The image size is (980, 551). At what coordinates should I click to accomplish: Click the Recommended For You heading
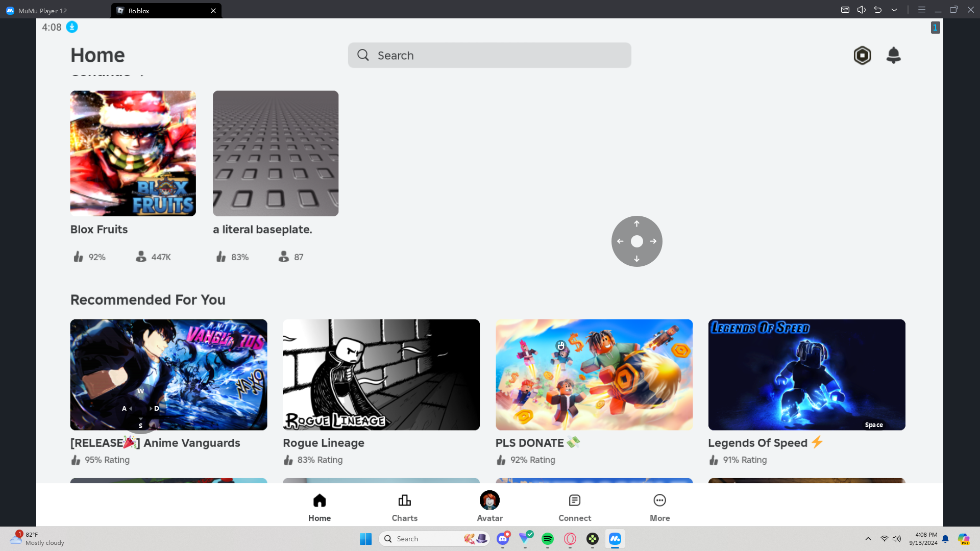coord(148,300)
